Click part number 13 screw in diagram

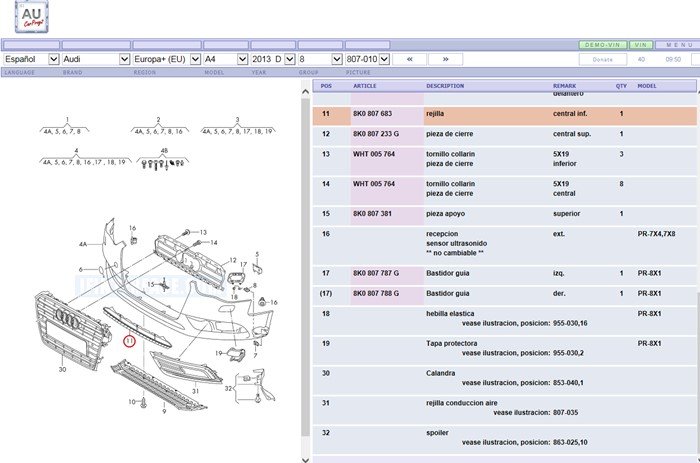point(203,232)
